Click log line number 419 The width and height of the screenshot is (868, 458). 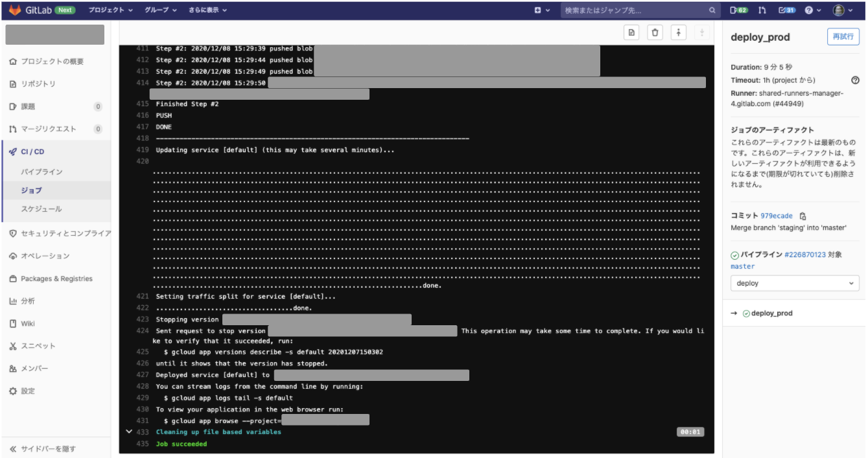(x=143, y=150)
